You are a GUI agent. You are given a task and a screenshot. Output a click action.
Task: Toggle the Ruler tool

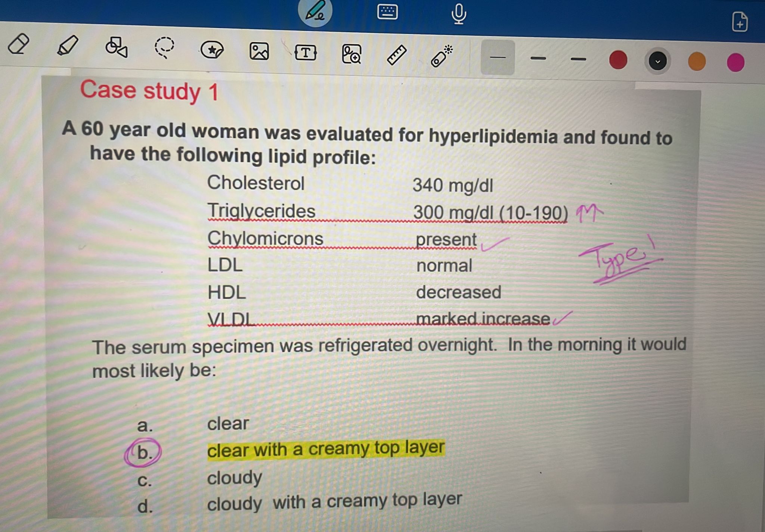[x=396, y=55]
